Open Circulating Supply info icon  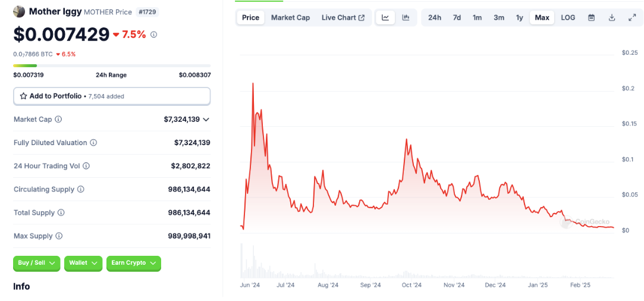[x=80, y=189]
